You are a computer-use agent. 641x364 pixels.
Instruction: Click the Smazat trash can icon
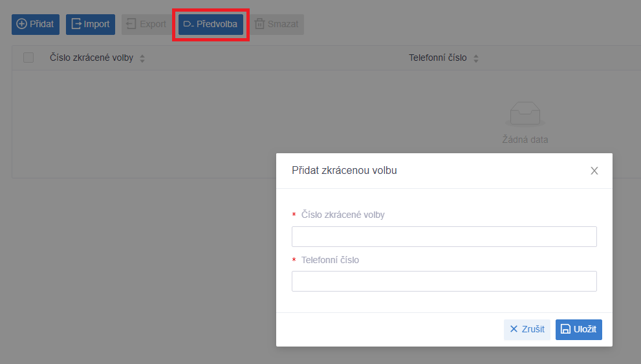pyautogui.click(x=259, y=24)
